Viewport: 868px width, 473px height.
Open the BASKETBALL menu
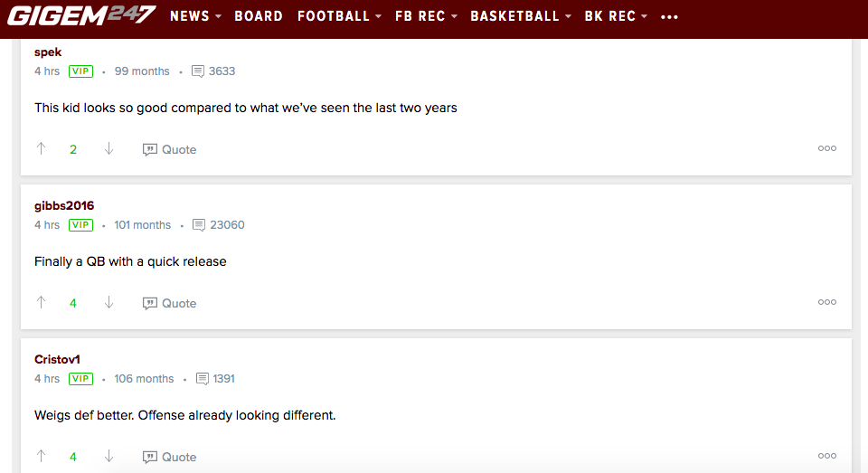(x=521, y=16)
